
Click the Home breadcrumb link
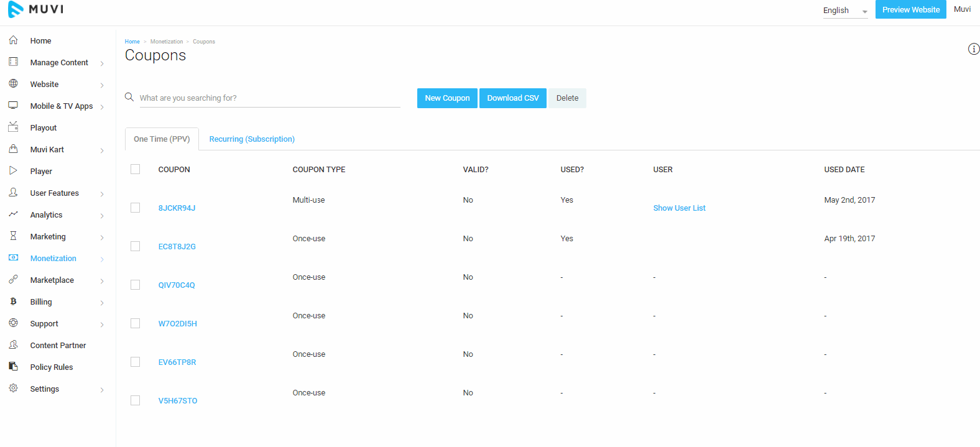(132, 42)
